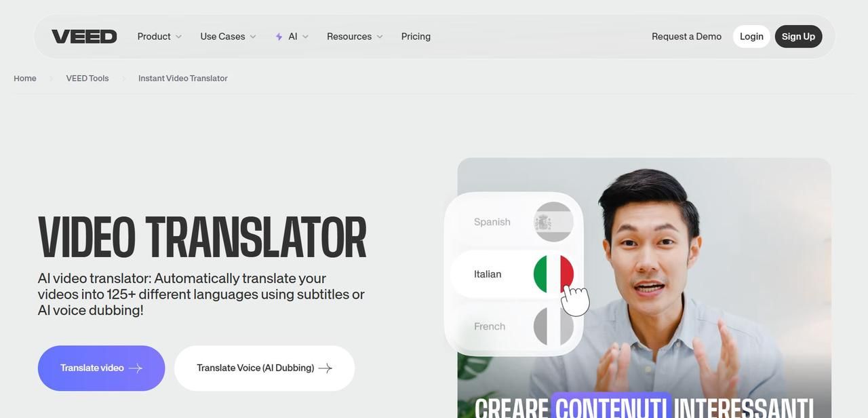
Task: Select the Italian language option
Action: coord(513,274)
